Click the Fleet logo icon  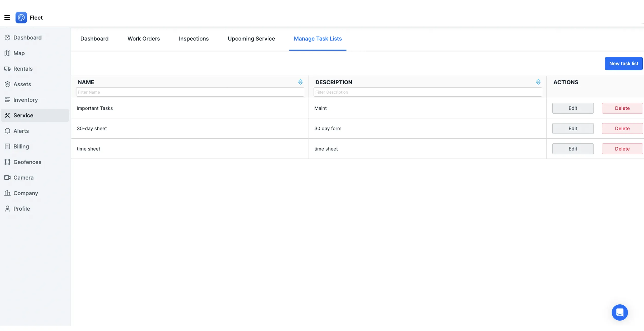[21, 18]
